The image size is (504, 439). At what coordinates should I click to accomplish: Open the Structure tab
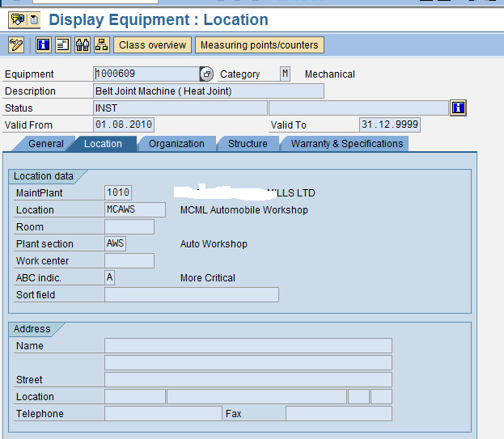pyautogui.click(x=248, y=144)
